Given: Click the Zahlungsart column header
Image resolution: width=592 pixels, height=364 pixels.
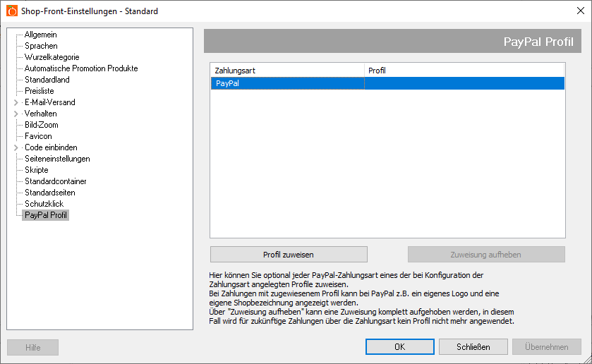Looking at the screenshot, I should coord(287,71).
